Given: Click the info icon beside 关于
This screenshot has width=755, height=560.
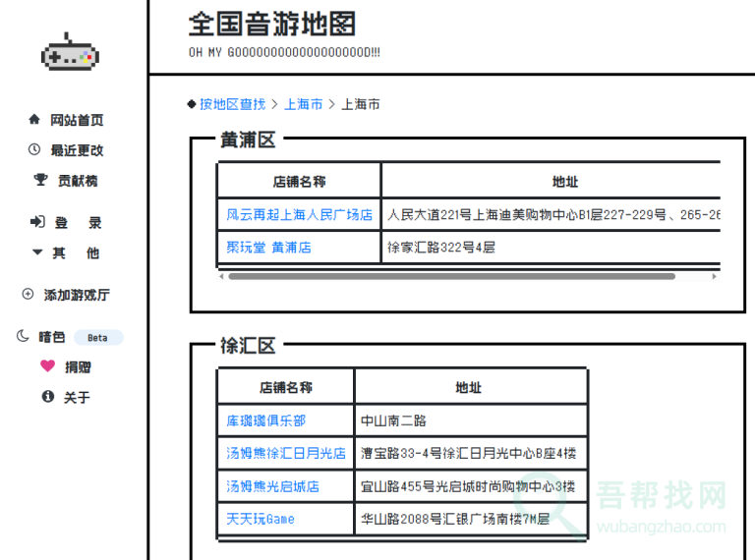Looking at the screenshot, I should point(47,397).
